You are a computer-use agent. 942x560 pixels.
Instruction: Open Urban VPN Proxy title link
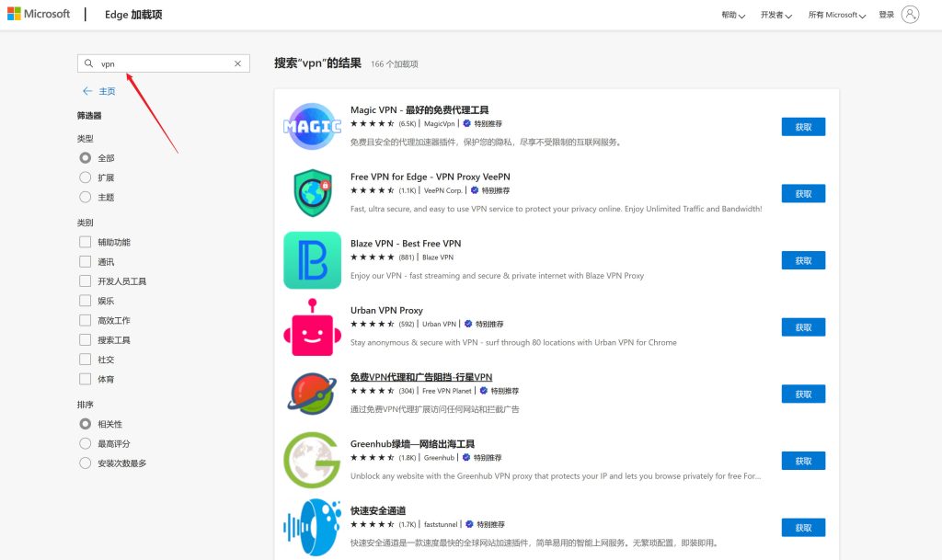tap(386, 310)
